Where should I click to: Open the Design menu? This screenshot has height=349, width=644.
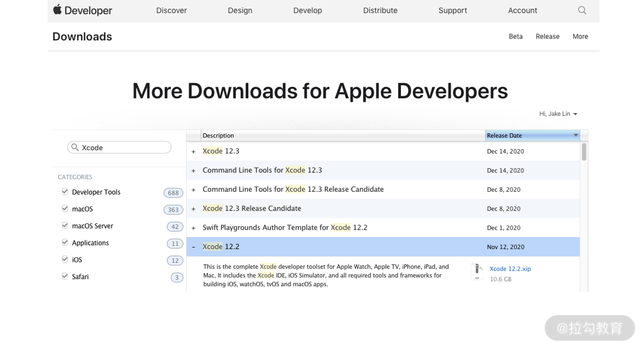(240, 10)
